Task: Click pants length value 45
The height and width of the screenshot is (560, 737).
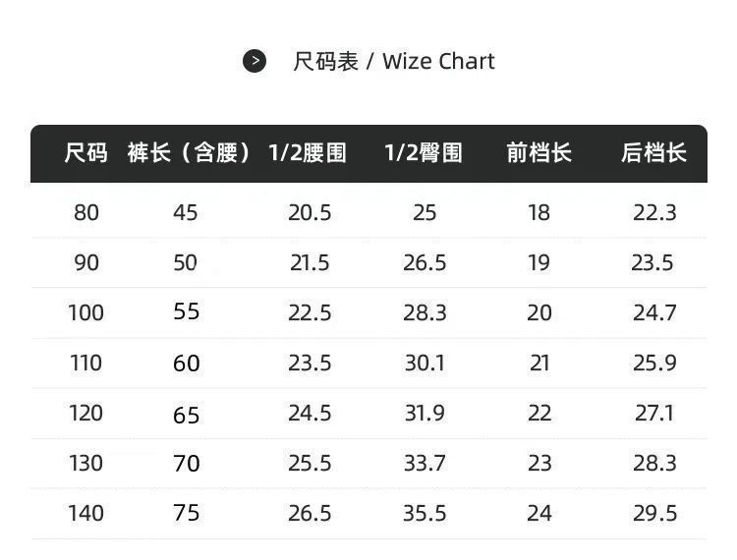Action: [186, 212]
